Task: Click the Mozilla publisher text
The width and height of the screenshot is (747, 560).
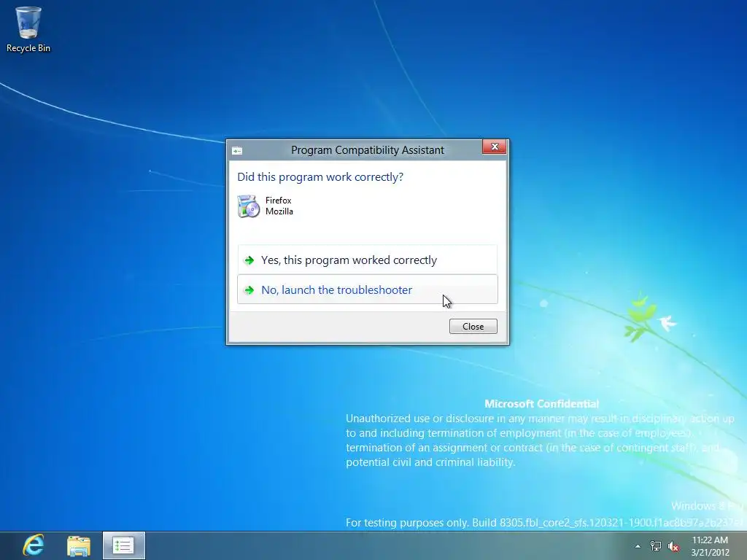Action: click(279, 211)
